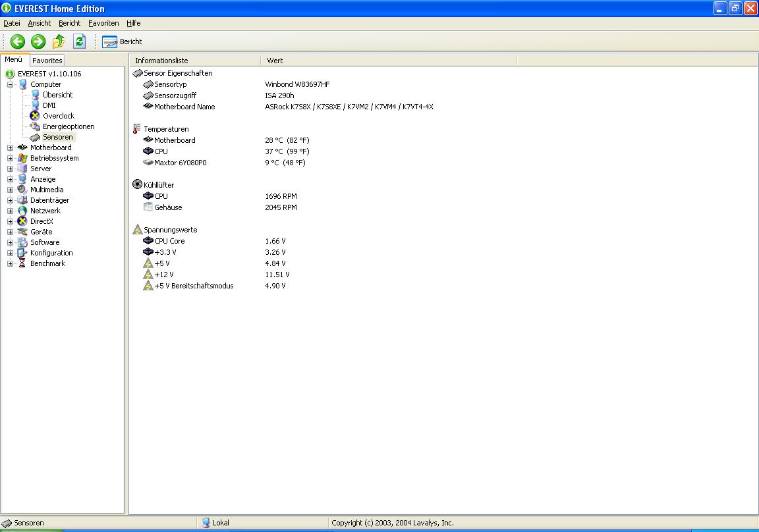Click the Energieoptionen icon
759x532 pixels.
pos(35,126)
